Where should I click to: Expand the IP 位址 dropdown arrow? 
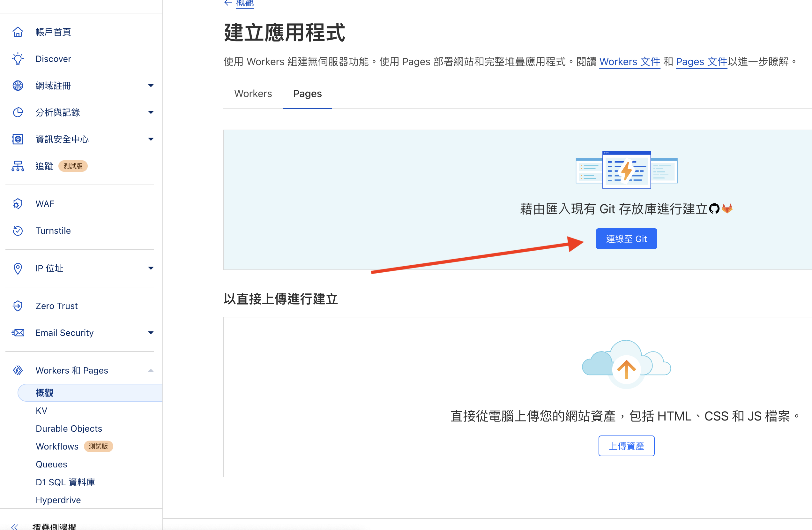tap(151, 268)
